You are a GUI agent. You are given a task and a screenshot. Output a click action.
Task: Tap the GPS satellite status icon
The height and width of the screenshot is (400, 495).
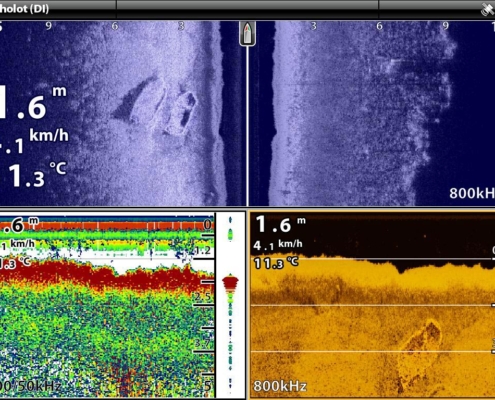tap(488, 9)
